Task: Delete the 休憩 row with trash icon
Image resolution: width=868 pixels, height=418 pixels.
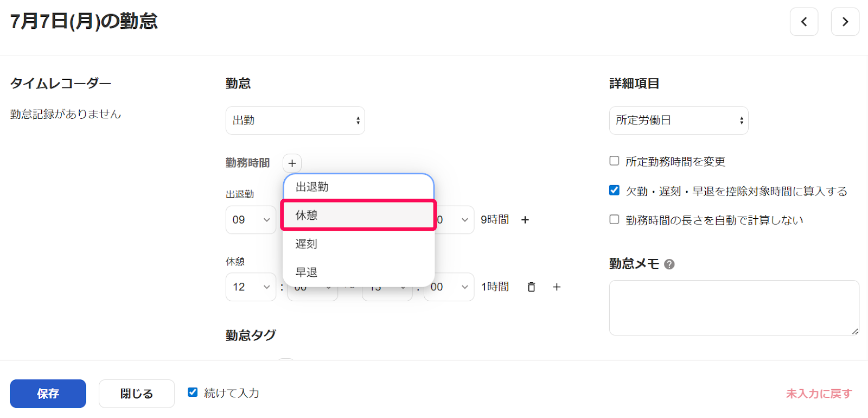Action: pyautogui.click(x=532, y=287)
